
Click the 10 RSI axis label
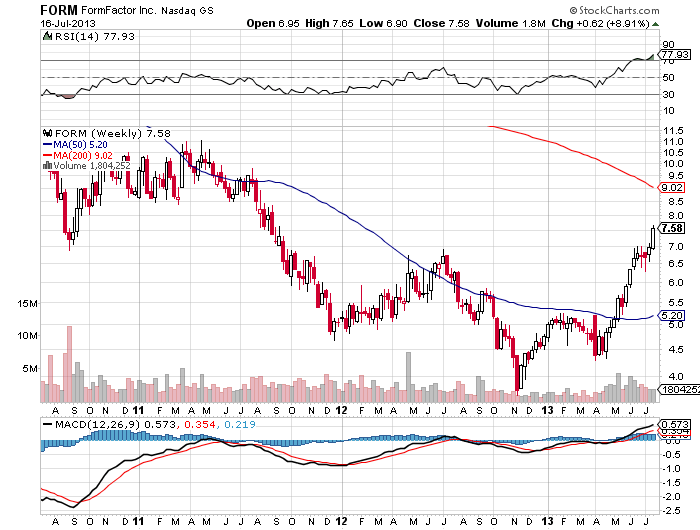[x=668, y=111]
